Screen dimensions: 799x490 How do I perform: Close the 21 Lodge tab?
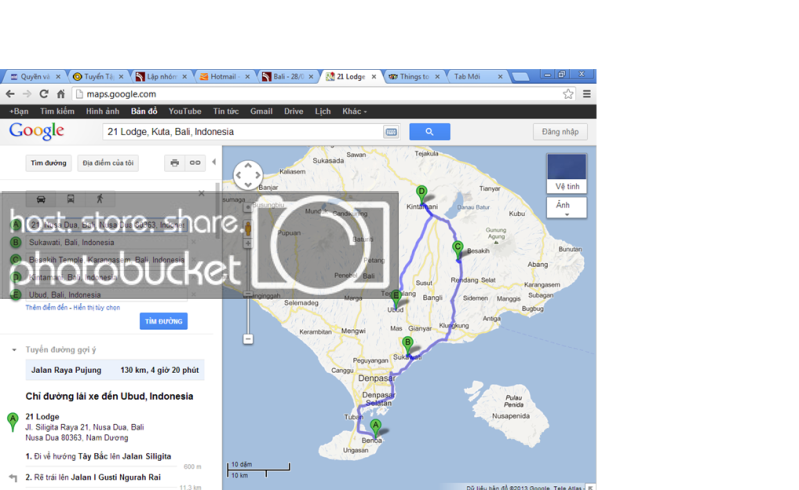coord(374,76)
